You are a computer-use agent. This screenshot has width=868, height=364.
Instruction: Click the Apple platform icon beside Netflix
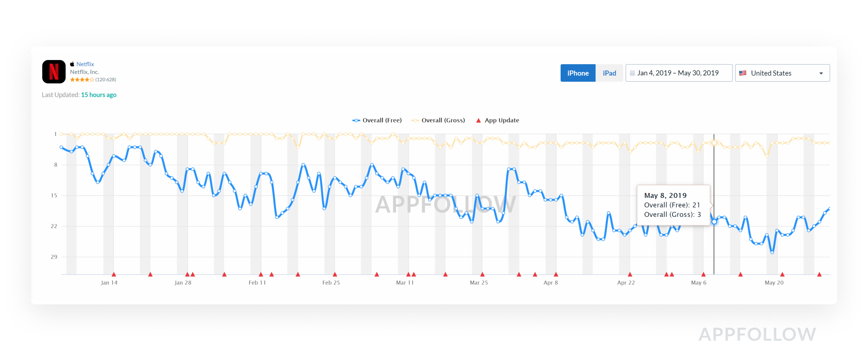pos(72,64)
